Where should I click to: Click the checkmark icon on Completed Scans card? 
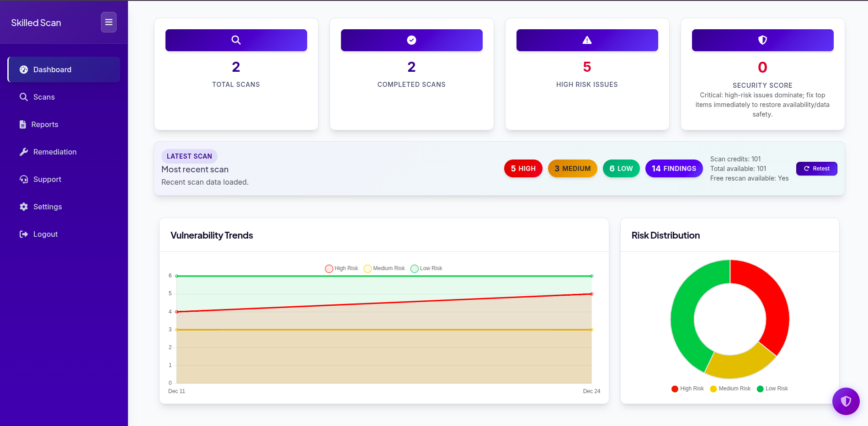(411, 40)
